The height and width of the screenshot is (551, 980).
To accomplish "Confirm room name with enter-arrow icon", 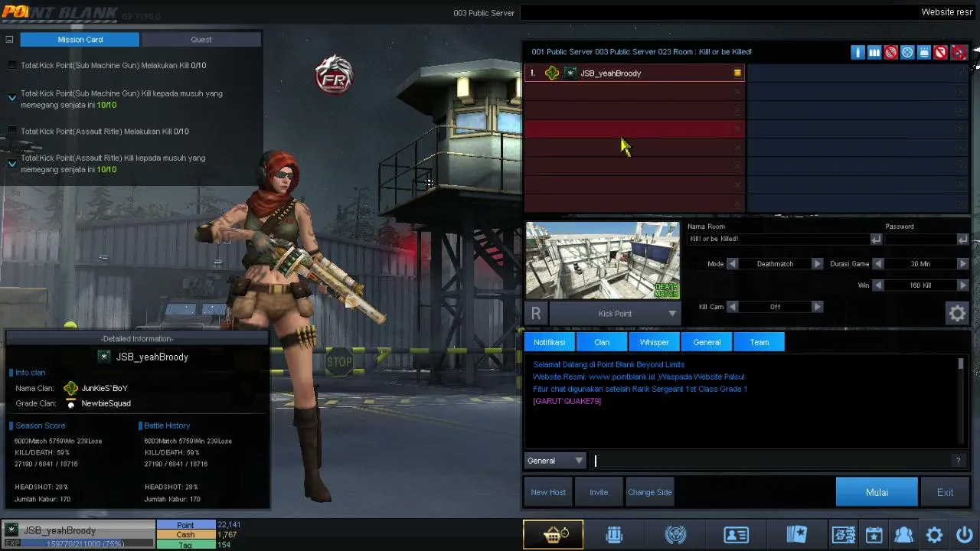I will pos(876,239).
